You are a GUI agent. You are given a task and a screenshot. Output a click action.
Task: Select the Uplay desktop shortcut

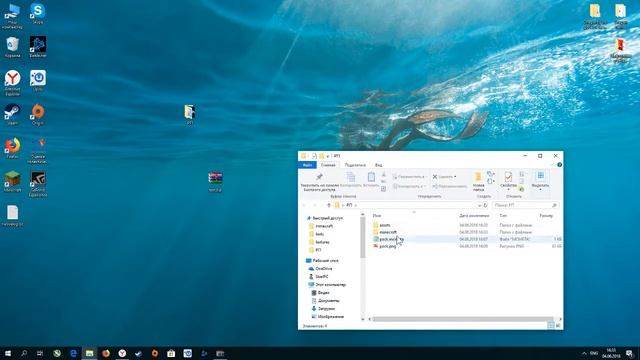(38, 80)
